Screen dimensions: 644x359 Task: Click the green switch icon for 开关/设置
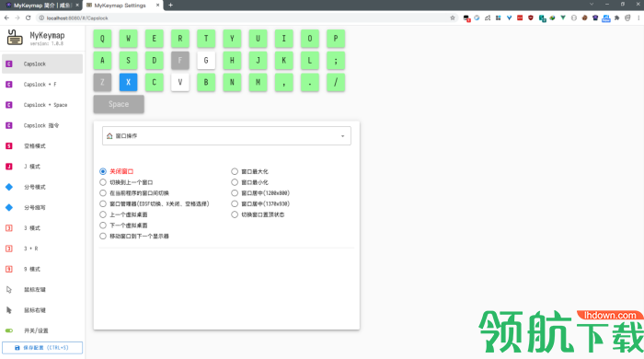tap(9, 330)
